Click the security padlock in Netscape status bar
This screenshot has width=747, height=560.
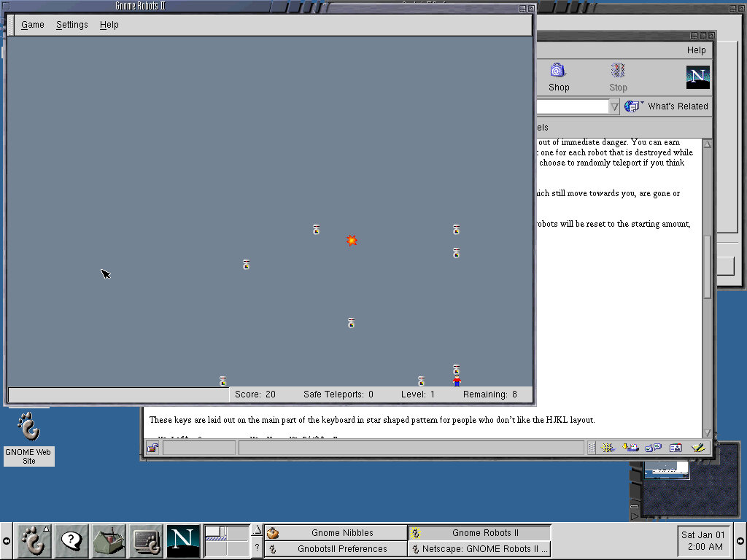click(152, 448)
